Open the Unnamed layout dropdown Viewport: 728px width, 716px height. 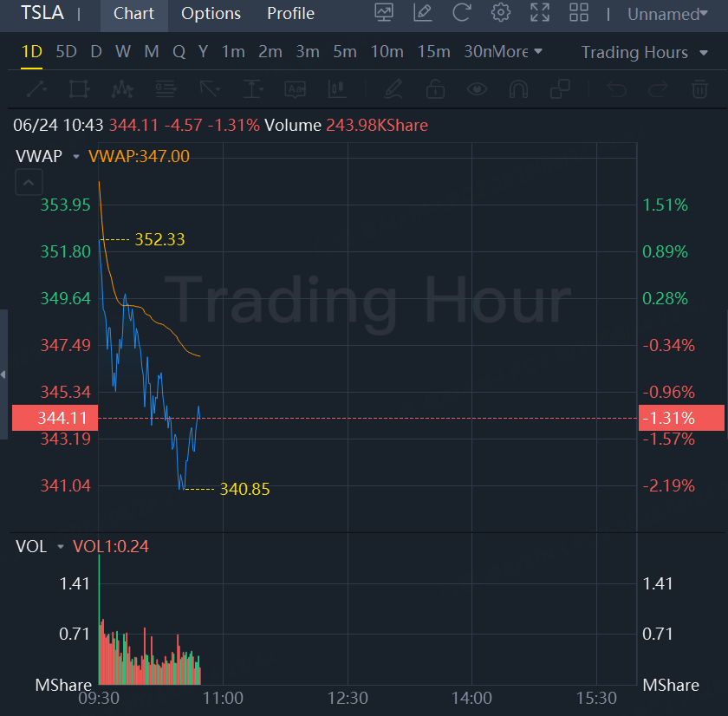point(667,15)
